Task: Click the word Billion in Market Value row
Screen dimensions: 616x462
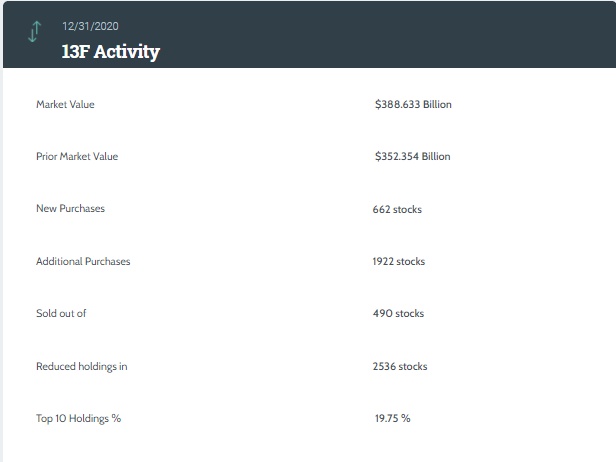Action: point(436,104)
